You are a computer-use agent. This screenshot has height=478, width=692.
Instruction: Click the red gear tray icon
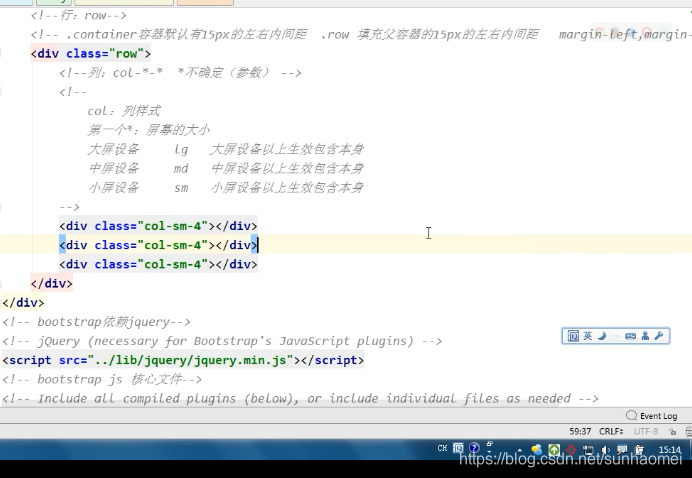571,450
